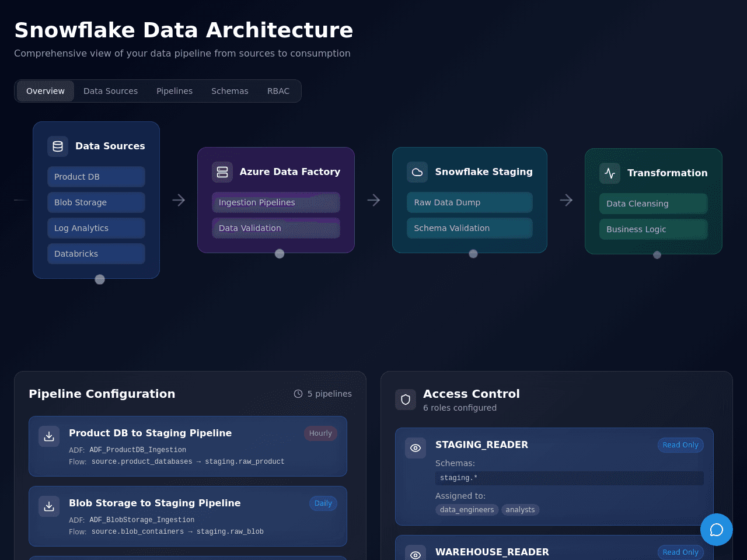Viewport: 747px width, 560px height.
Task: Select the Product DB source item
Action: tap(96, 177)
